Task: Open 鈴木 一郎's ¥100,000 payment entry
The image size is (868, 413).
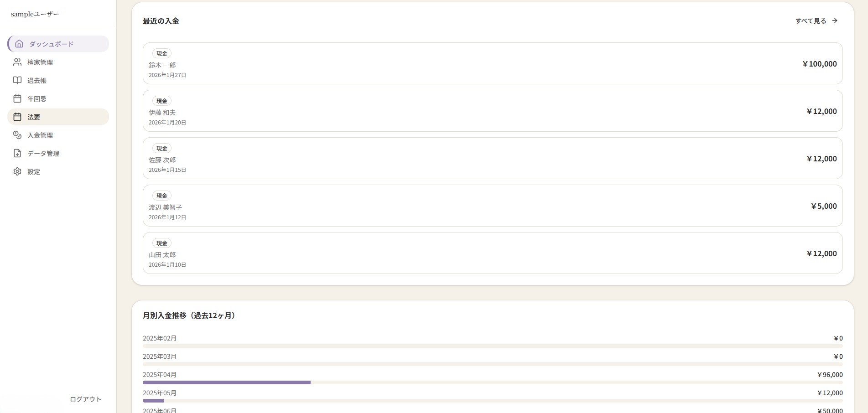Action: click(x=493, y=63)
